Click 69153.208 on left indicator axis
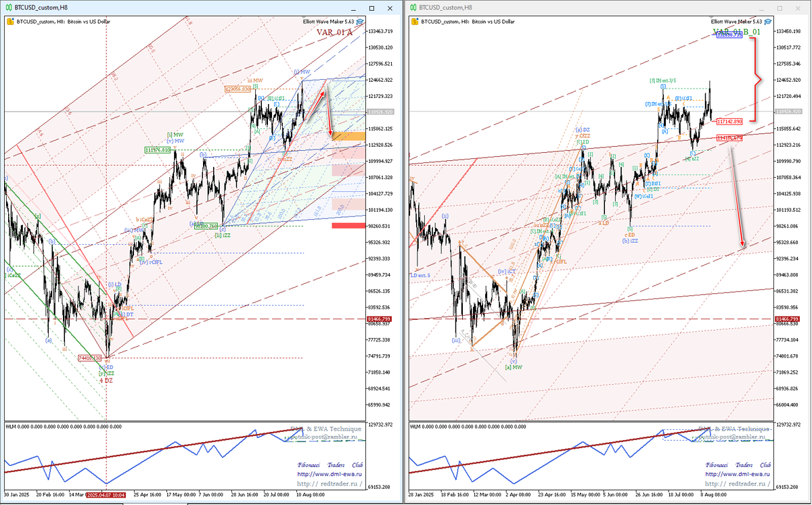 click(x=380, y=487)
